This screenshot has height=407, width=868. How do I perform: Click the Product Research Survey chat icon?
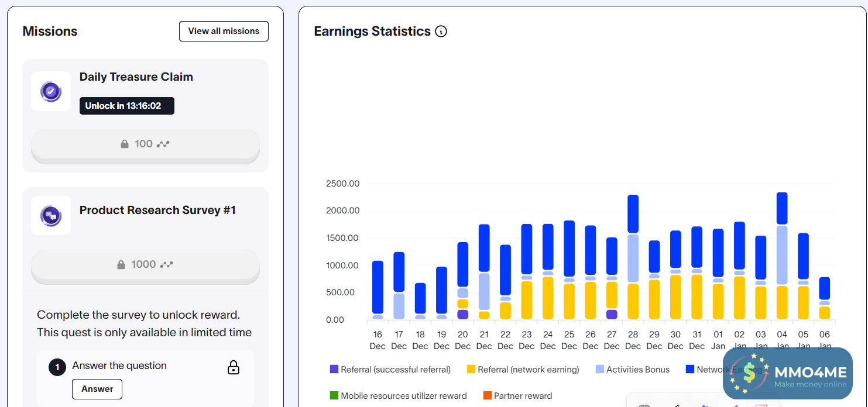pos(51,216)
